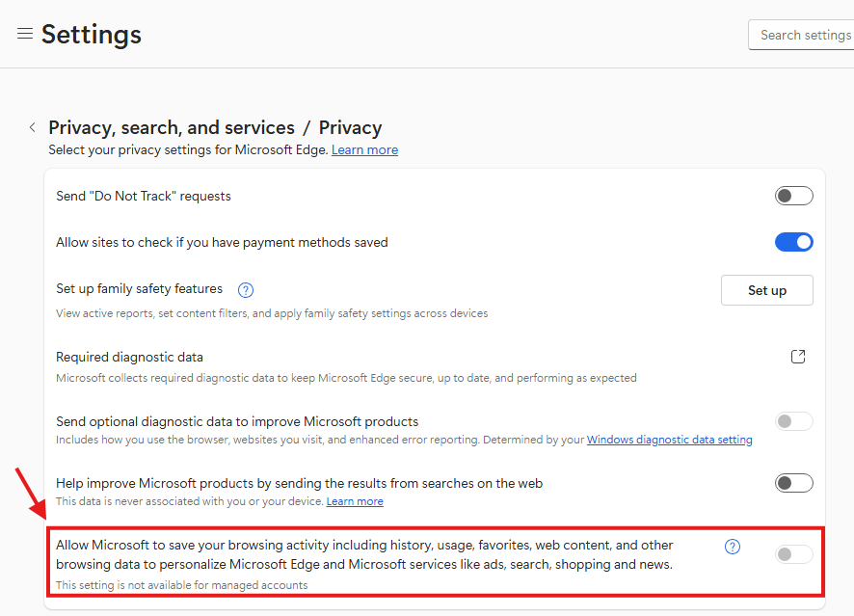The height and width of the screenshot is (616, 854).
Task: Click the "Settings" page heading
Action: coord(92,35)
